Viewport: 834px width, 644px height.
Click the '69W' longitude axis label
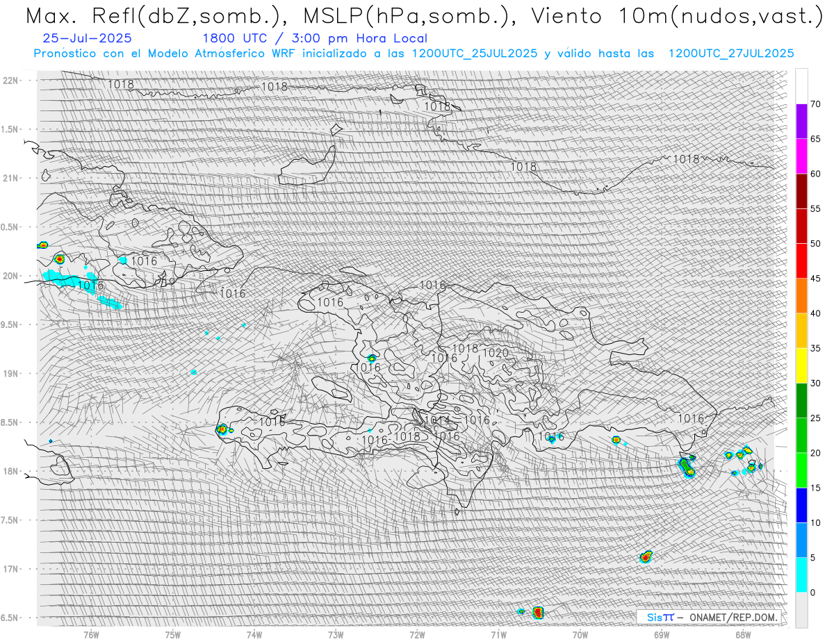coord(662,635)
